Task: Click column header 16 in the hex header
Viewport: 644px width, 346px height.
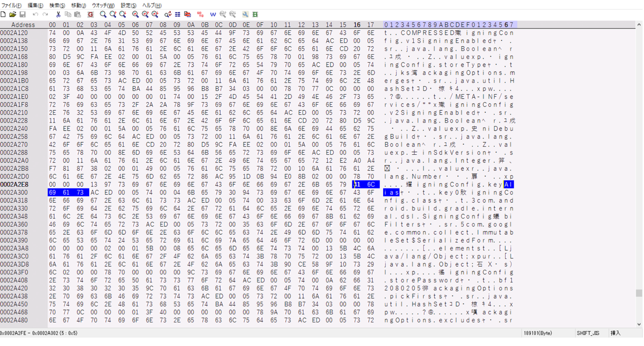Action: 357,25
